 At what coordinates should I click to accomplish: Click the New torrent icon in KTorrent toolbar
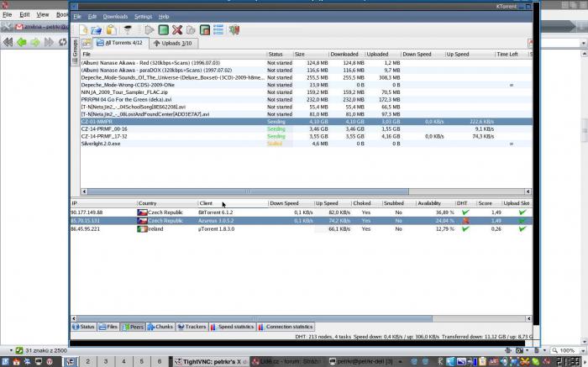[83, 30]
